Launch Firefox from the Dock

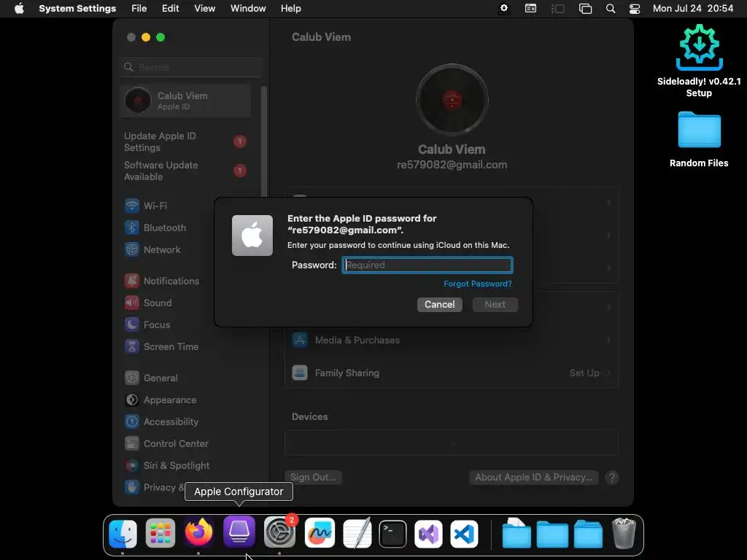198,532
